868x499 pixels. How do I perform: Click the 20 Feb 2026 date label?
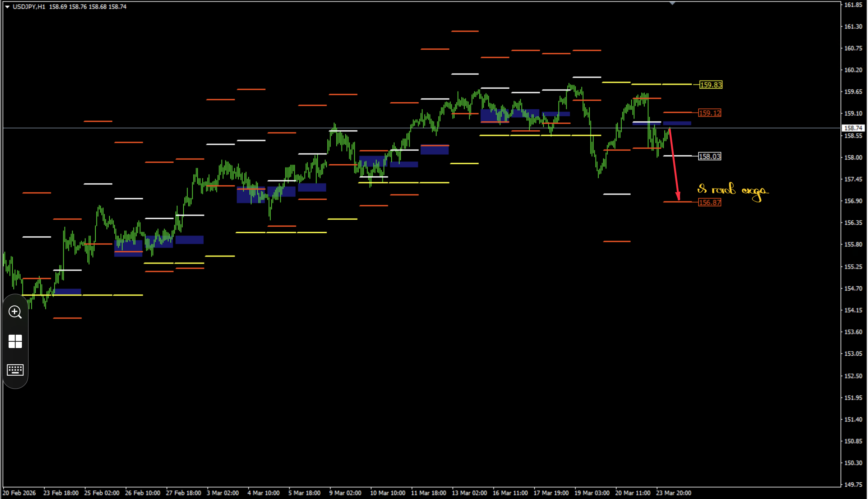[x=19, y=493]
